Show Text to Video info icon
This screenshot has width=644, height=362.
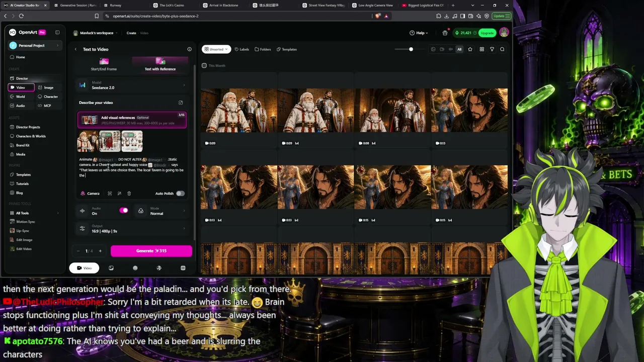(189, 49)
